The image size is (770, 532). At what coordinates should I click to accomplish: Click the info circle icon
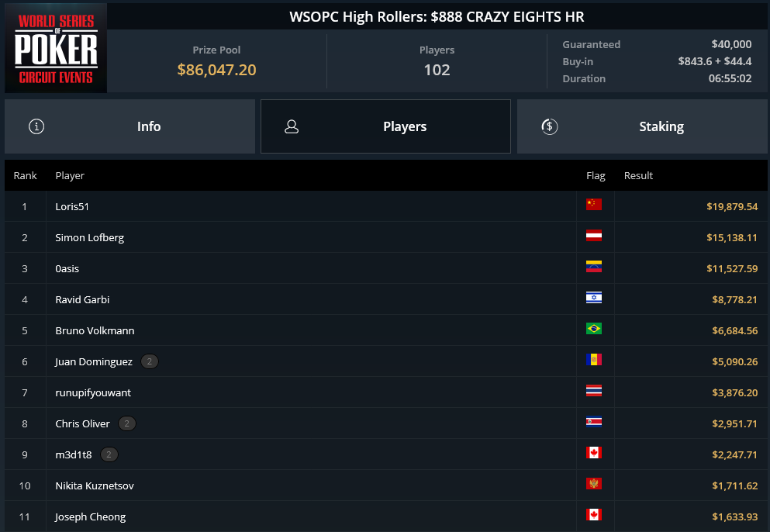point(36,126)
